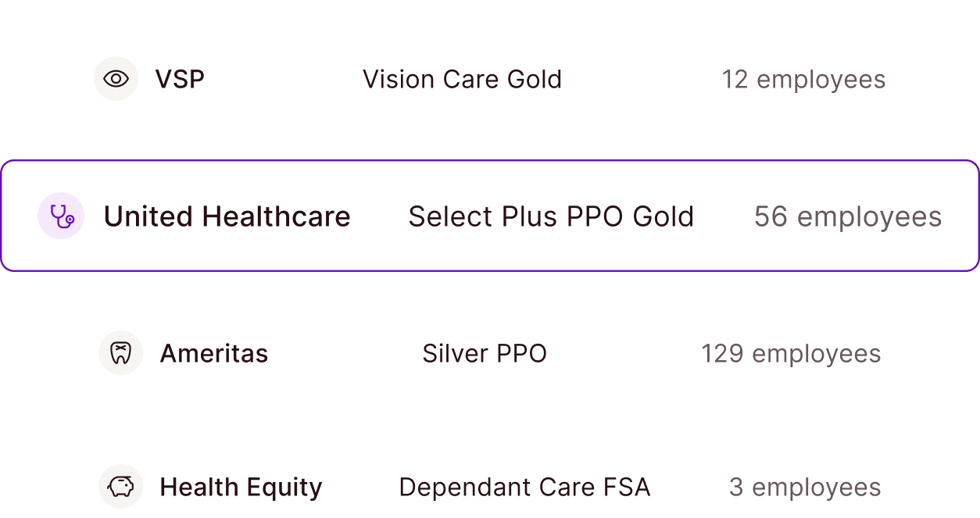This screenshot has height=518, width=980.
Task: View the 3 employees enrolled count
Action: point(805,488)
